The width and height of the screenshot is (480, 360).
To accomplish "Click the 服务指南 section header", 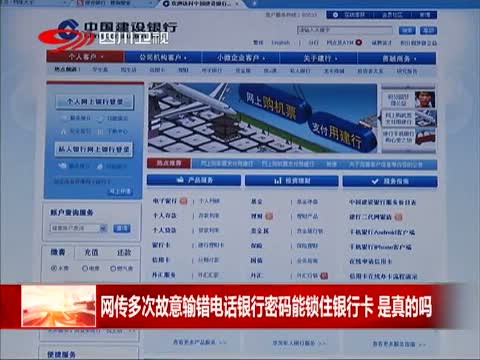I will (390, 181).
